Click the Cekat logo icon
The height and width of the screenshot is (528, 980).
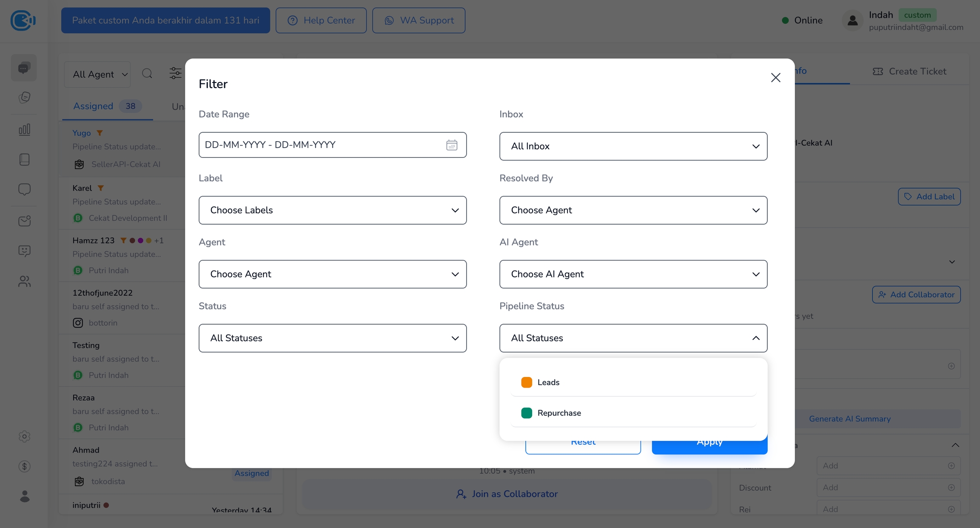23,20
